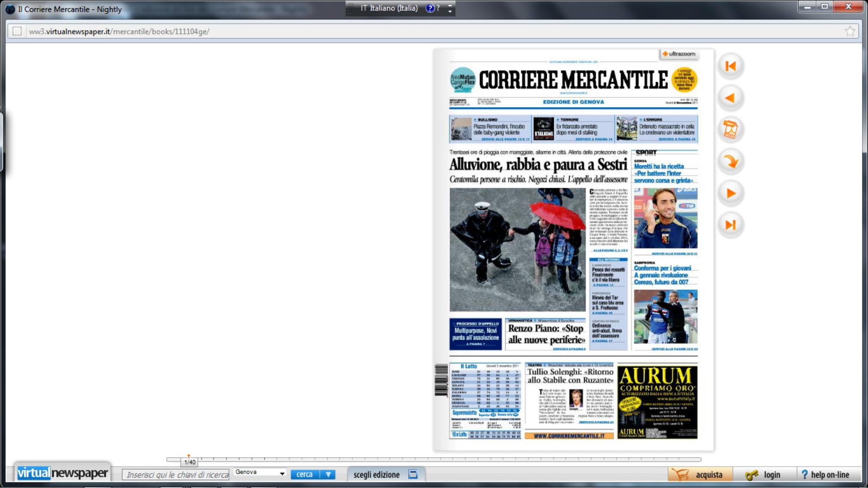The image size is (868, 488).
Task: Click Conferma per i giovani Sampdoria headline
Action: pos(662,275)
